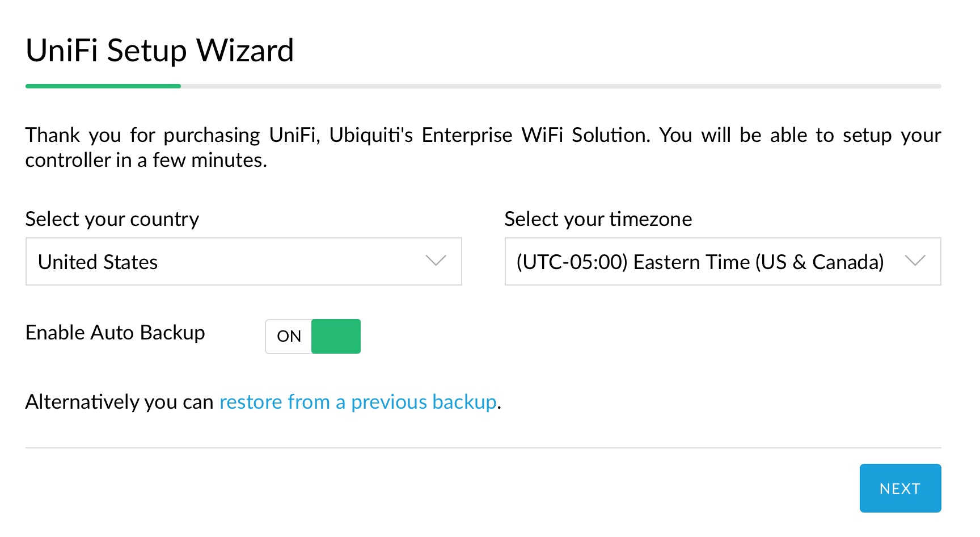Click the chevron arrow in country selector
Screen dimensions: 980x537
pyautogui.click(x=436, y=261)
